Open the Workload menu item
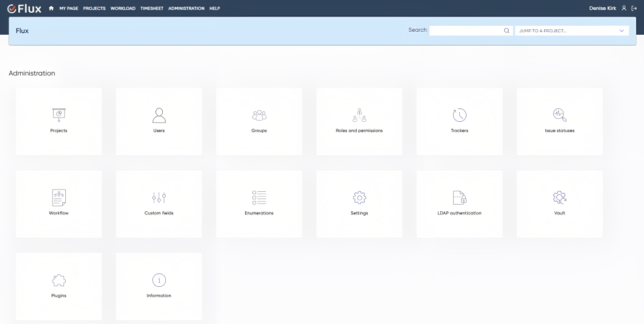This screenshot has width=644, height=324. click(x=123, y=8)
